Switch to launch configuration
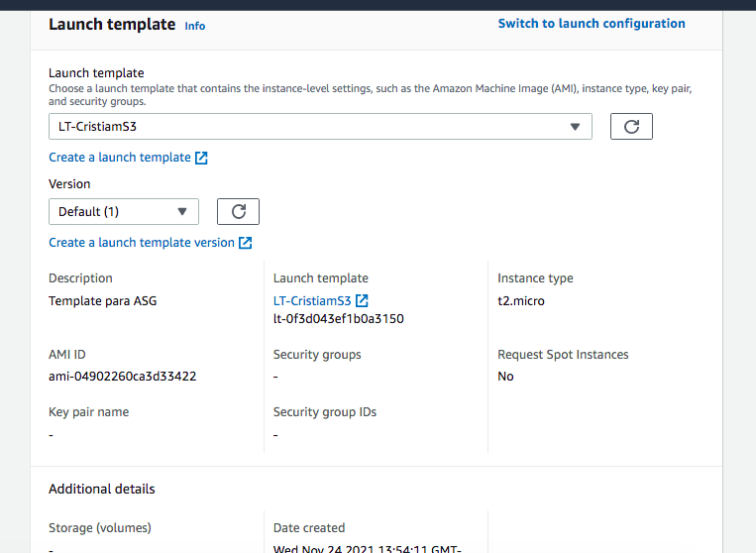756x553 pixels. 591,24
